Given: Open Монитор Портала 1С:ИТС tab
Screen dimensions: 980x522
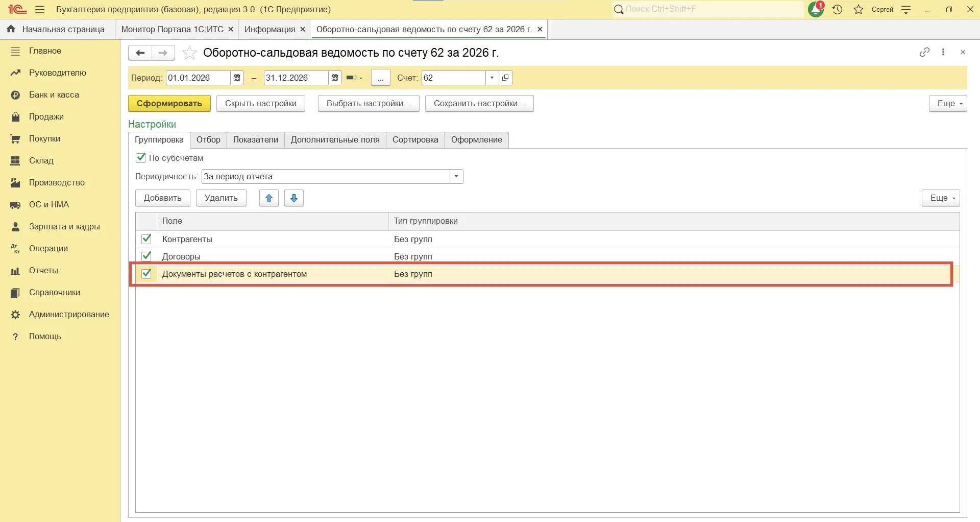Looking at the screenshot, I should coord(172,29).
